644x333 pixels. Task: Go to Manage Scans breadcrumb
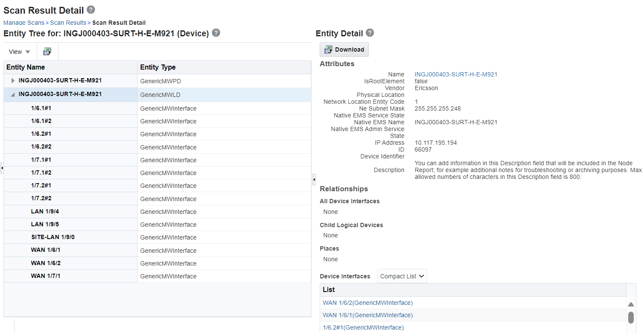click(24, 23)
